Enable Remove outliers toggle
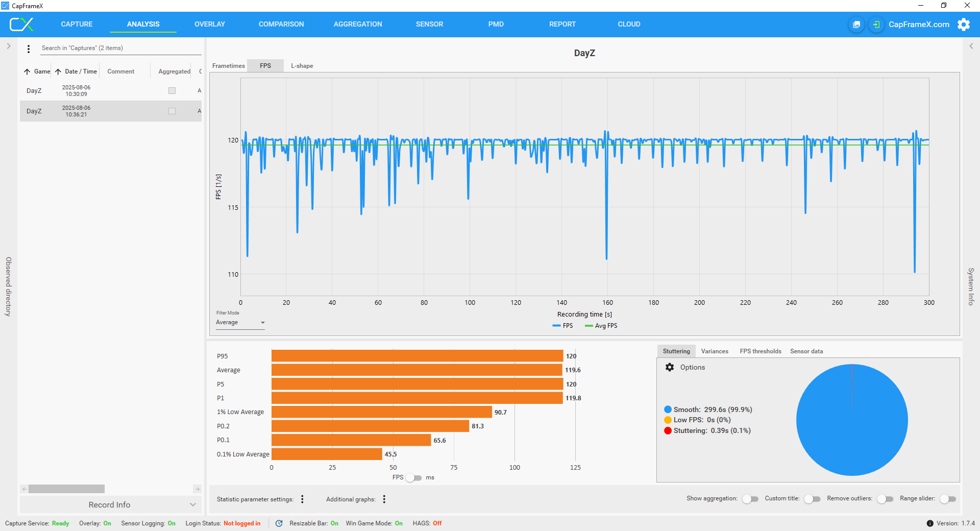This screenshot has width=980, height=531. pos(885,499)
